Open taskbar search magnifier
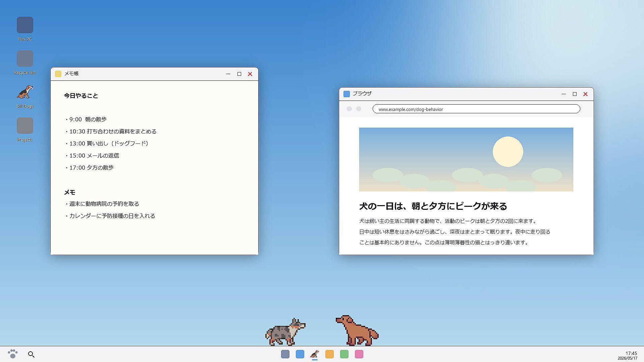The image size is (644, 362). (x=31, y=354)
